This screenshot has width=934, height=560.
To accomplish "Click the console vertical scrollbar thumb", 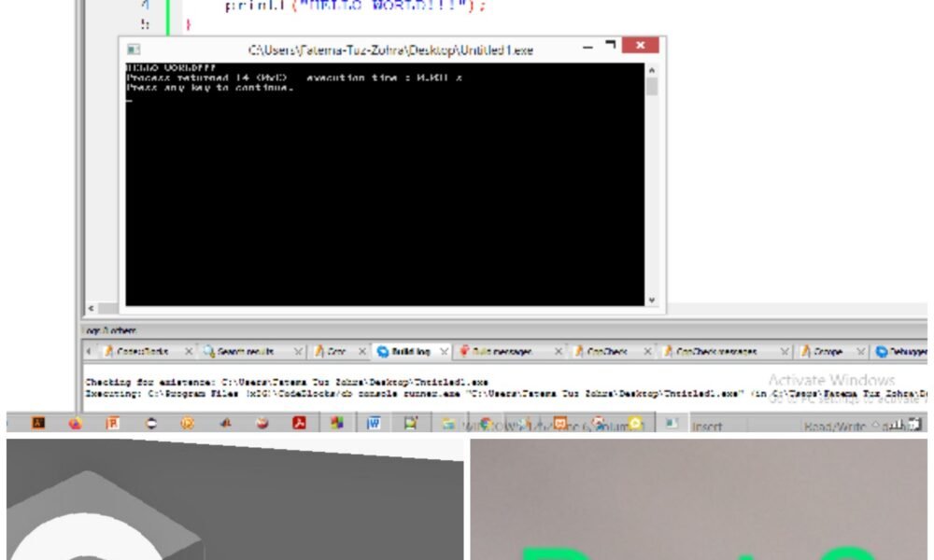I will click(x=652, y=87).
